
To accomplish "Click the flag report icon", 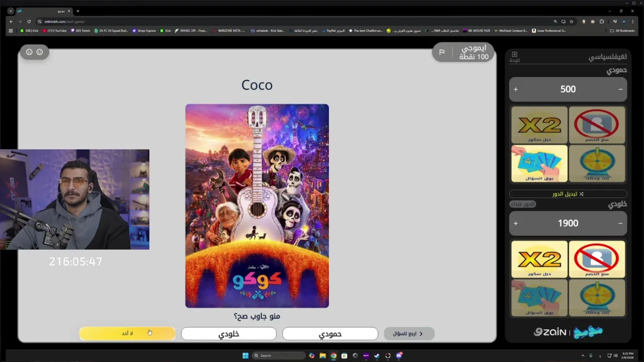I will click(x=442, y=52).
